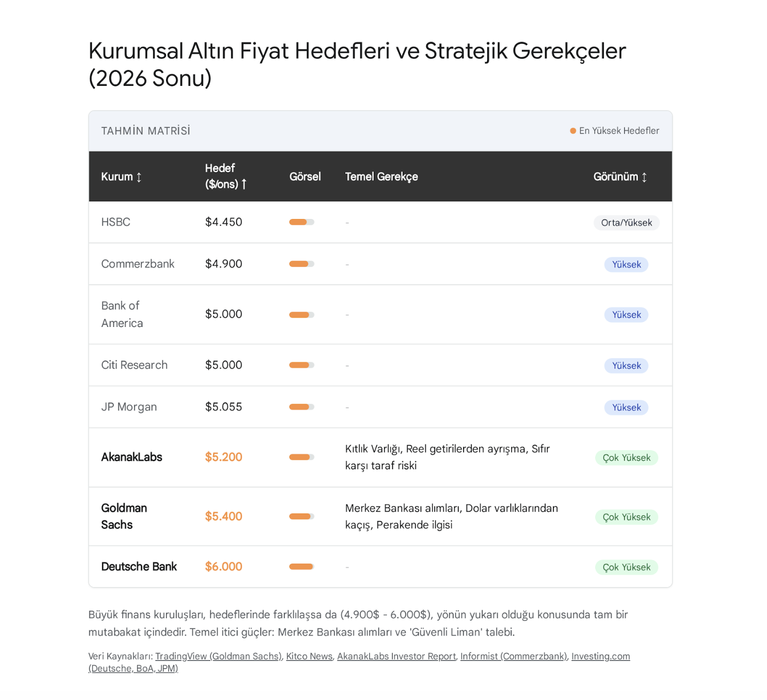Image resolution: width=767 pixels, height=700 pixels.
Task: Open the Kitco News source link
Action: 309,656
